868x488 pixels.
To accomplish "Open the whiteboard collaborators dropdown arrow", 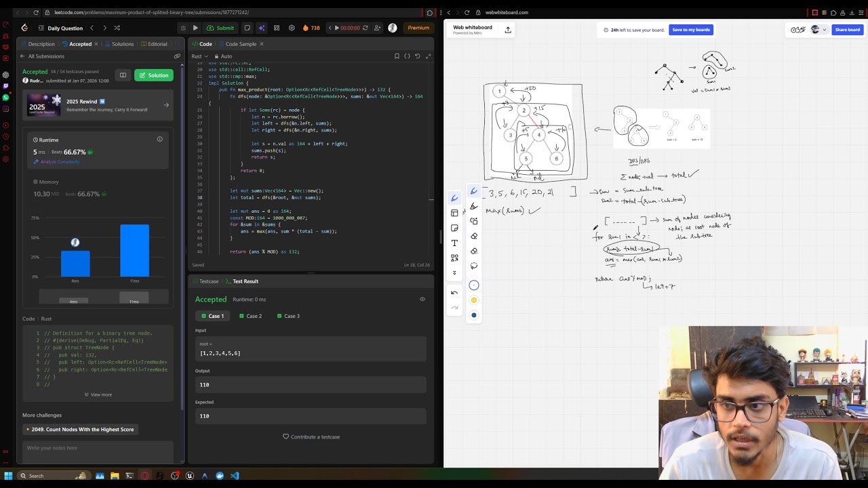I will tap(825, 30).
